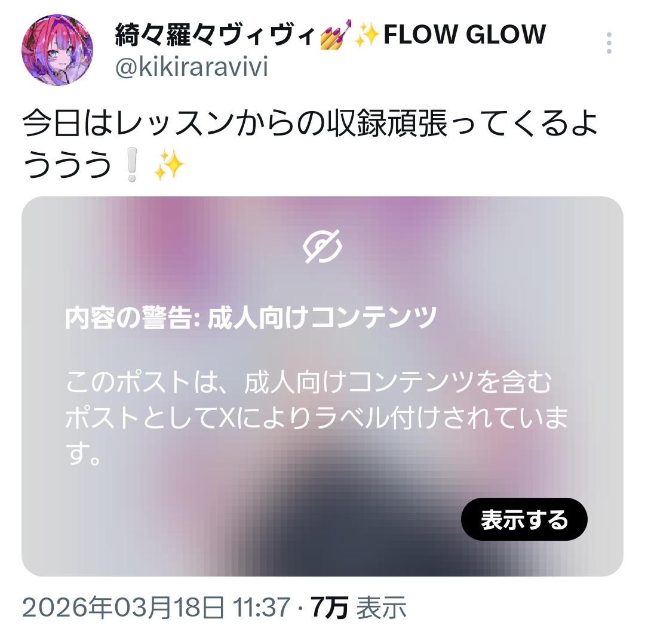Viewport: 645px width, 644px height.
Task: Click the 表示 views label
Action: [x=381, y=608]
